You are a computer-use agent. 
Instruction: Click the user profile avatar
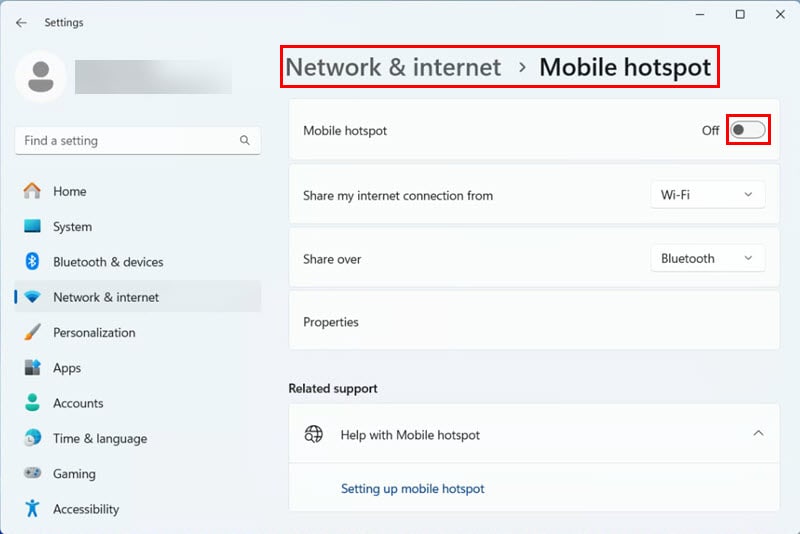coord(41,77)
